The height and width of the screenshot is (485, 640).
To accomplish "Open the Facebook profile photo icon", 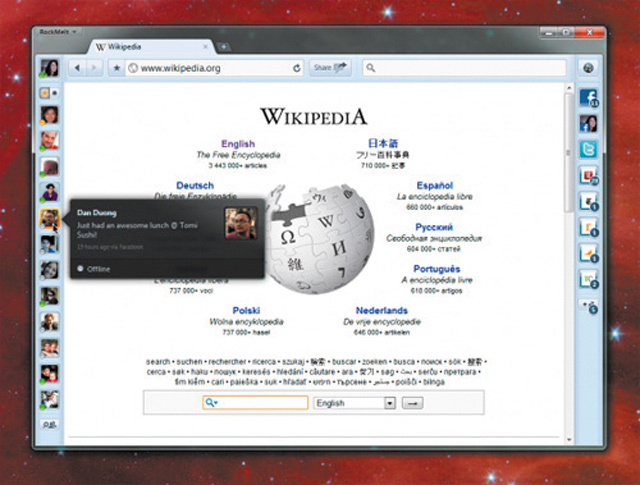I will (588, 123).
